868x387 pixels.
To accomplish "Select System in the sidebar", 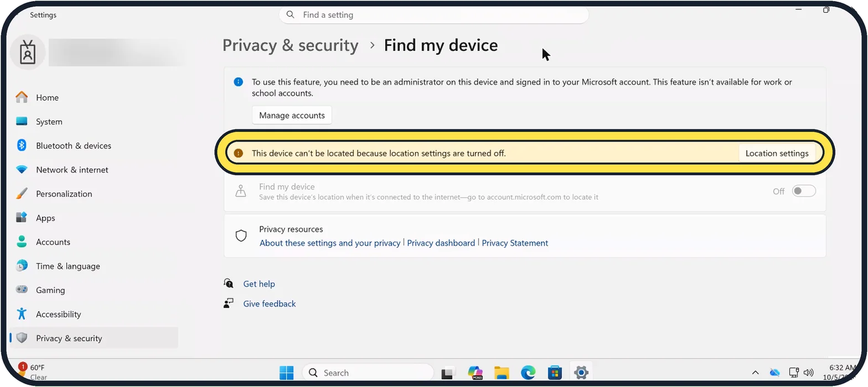I will coord(49,122).
